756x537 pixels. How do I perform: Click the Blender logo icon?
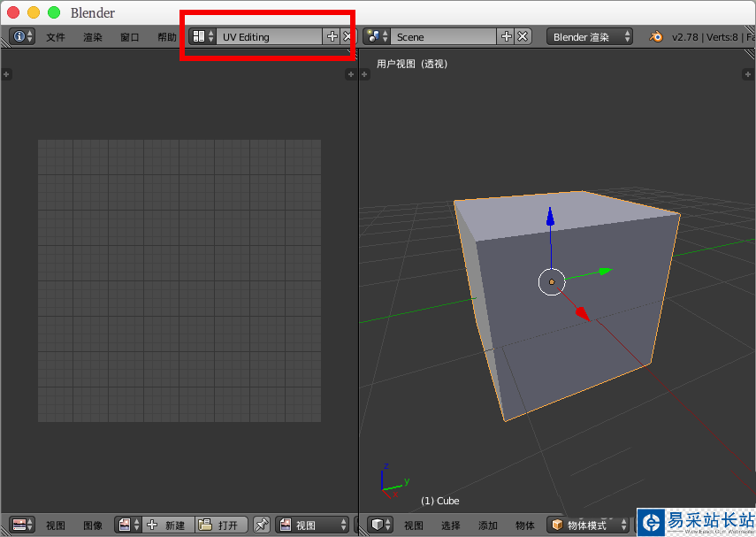click(x=656, y=36)
